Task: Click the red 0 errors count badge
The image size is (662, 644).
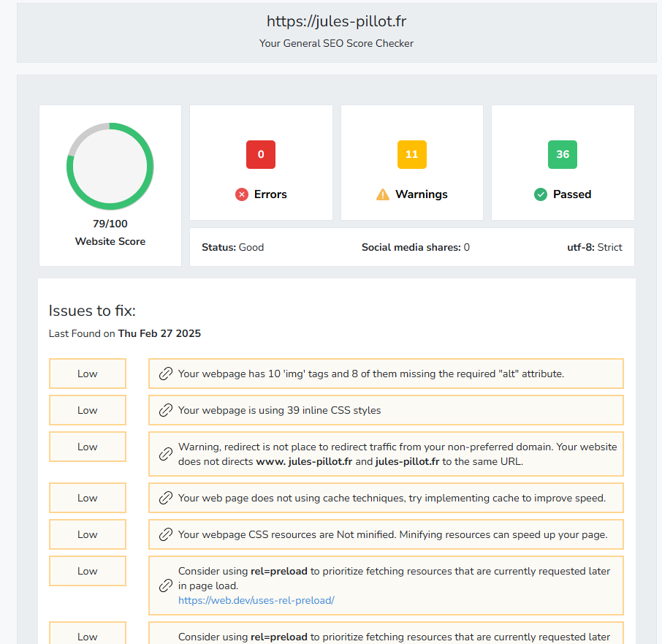Action: (261, 154)
